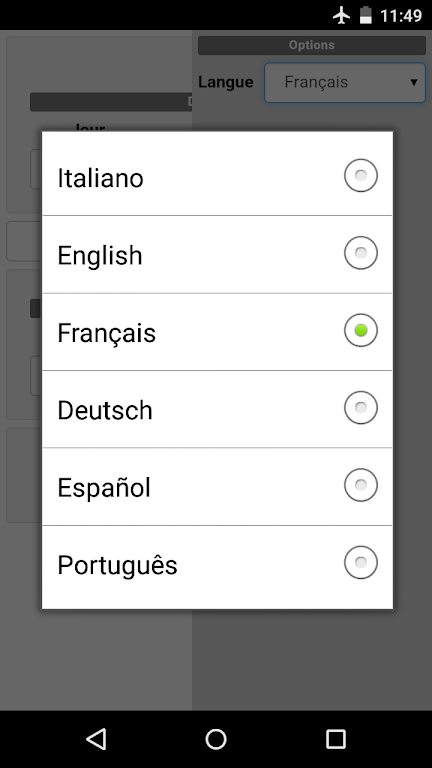Choose the Português language entry
Viewport: 432px width, 768px height.
click(217, 564)
